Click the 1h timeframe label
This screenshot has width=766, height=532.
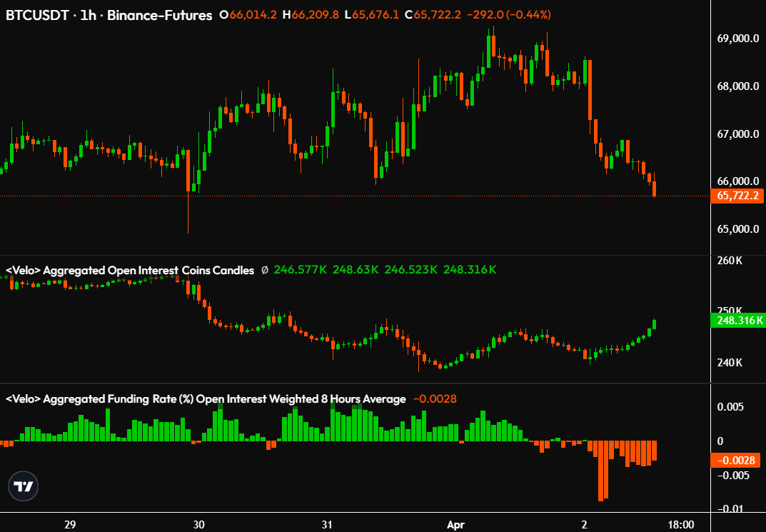[89, 15]
